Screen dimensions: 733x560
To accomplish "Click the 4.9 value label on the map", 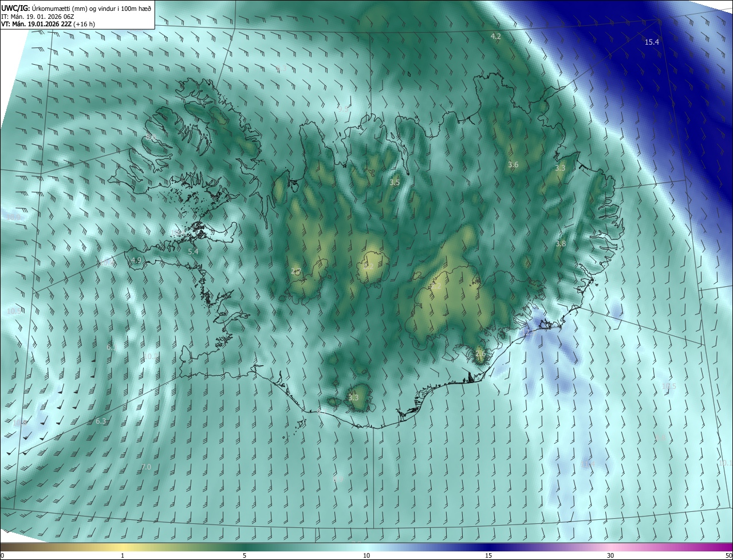I will click(136, 261).
